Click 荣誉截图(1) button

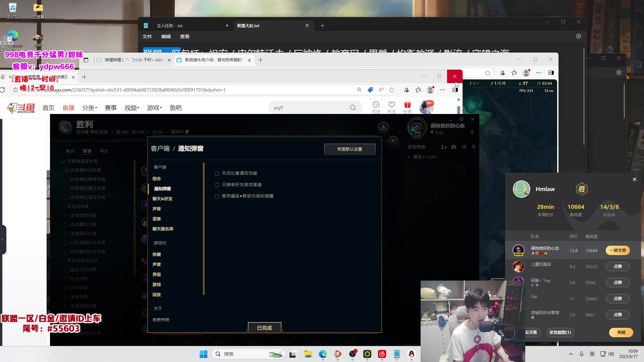coord(560,333)
